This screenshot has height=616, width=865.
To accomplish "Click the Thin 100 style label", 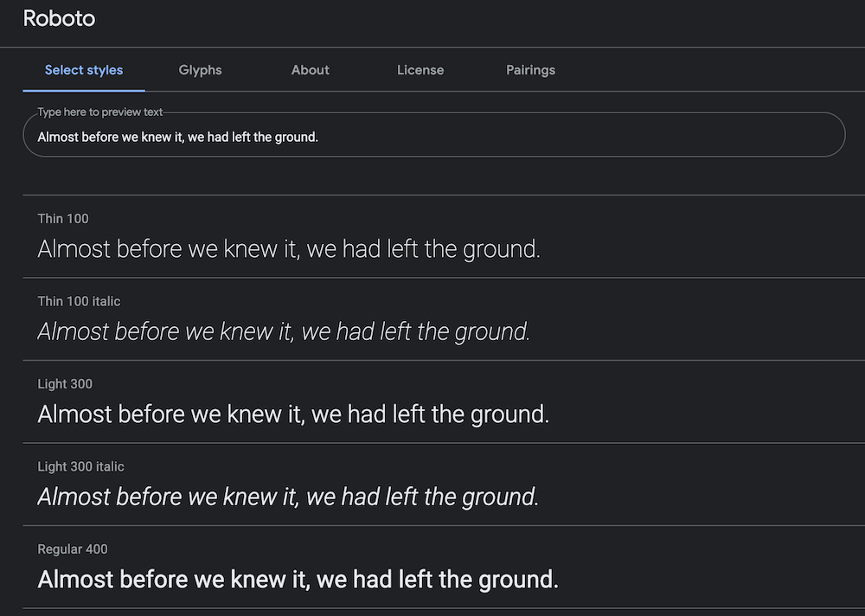I will tap(63, 219).
